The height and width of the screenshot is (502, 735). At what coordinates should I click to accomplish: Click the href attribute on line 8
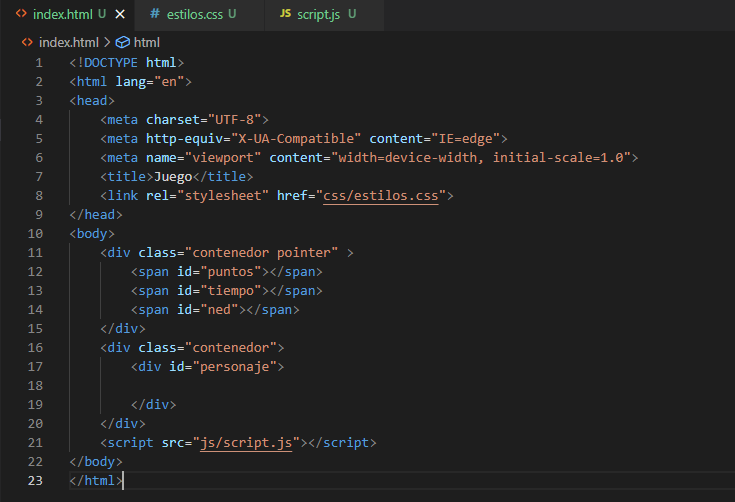click(x=292, y=195)
